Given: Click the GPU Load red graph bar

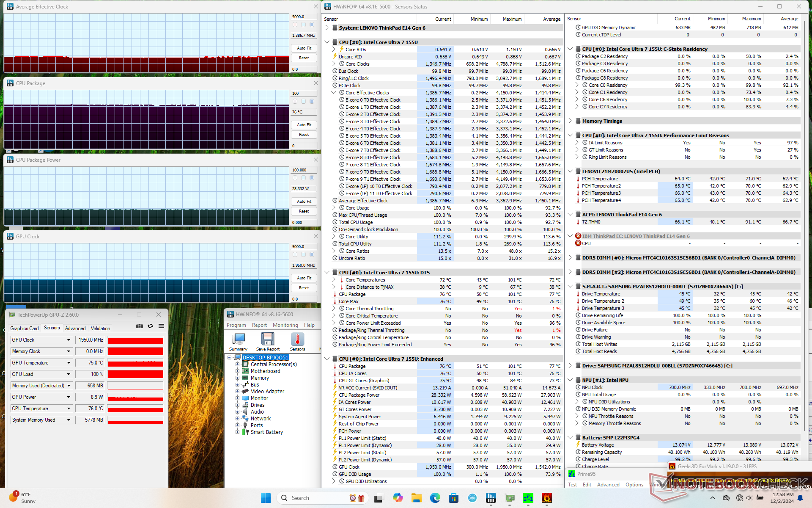Looking at the screenshot, I should 135,374.
